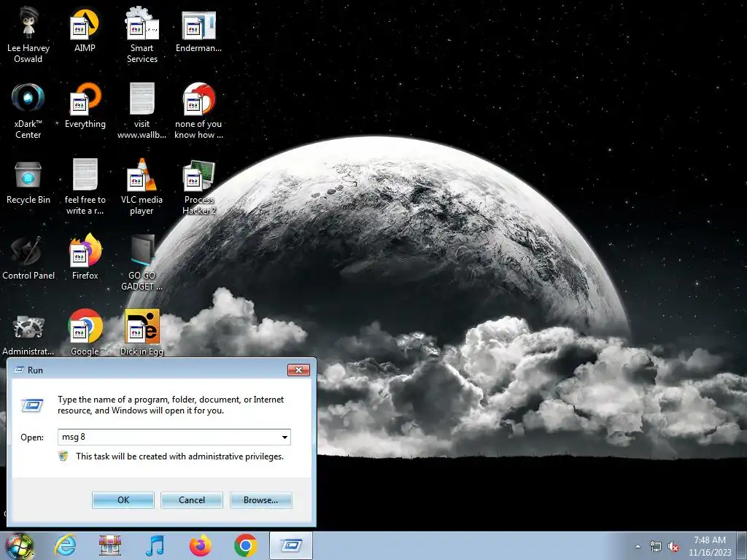This screenshot has height=560, width=747.
Task: Select the Recycle Bin icon
Action: coord(28,182)
